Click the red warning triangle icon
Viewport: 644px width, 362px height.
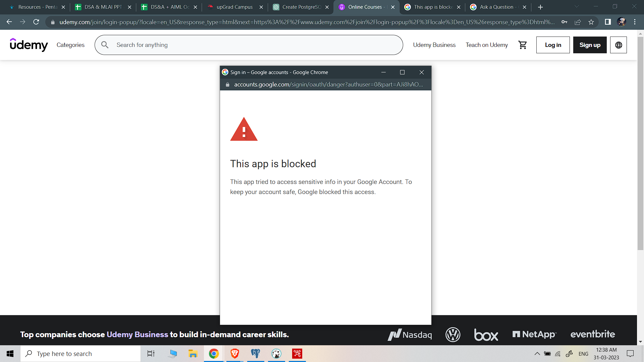tap(244, 129)
